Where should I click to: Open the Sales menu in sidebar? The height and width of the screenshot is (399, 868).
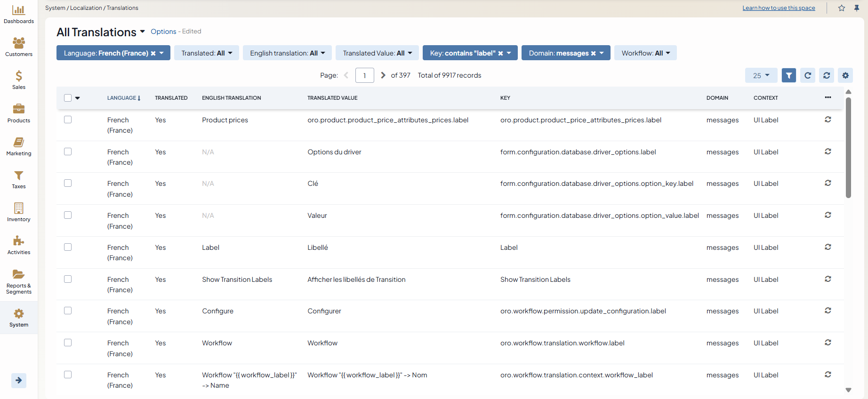point(19,80)
